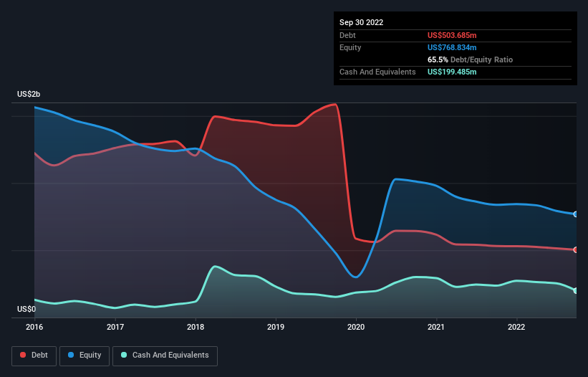Click the red Debt legend dot
The image size is (588, 377).
tap(23, 355)
